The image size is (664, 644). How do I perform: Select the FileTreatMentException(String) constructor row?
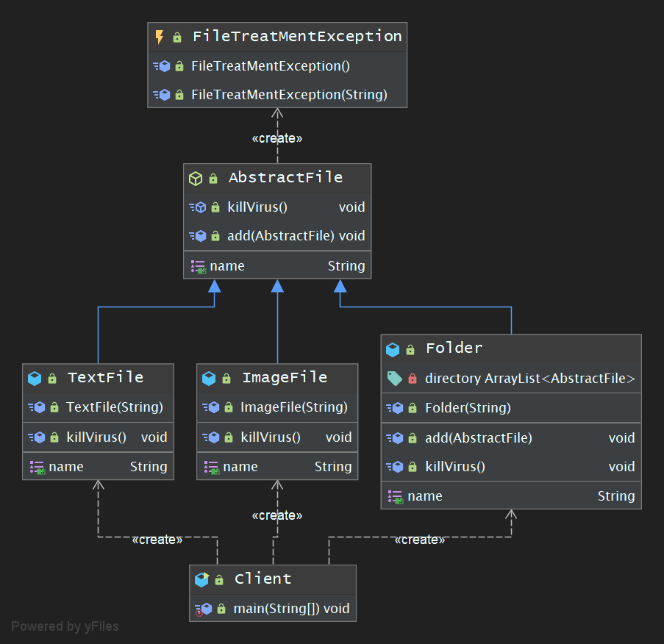tap(288, 95)
